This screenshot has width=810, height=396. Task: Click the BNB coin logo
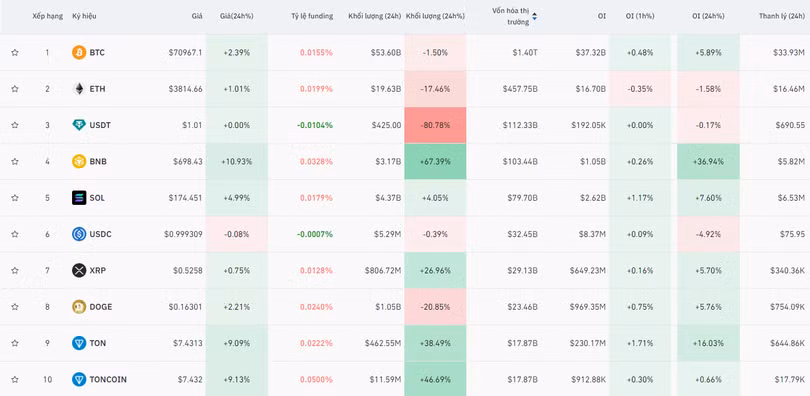tap(79, 162)
